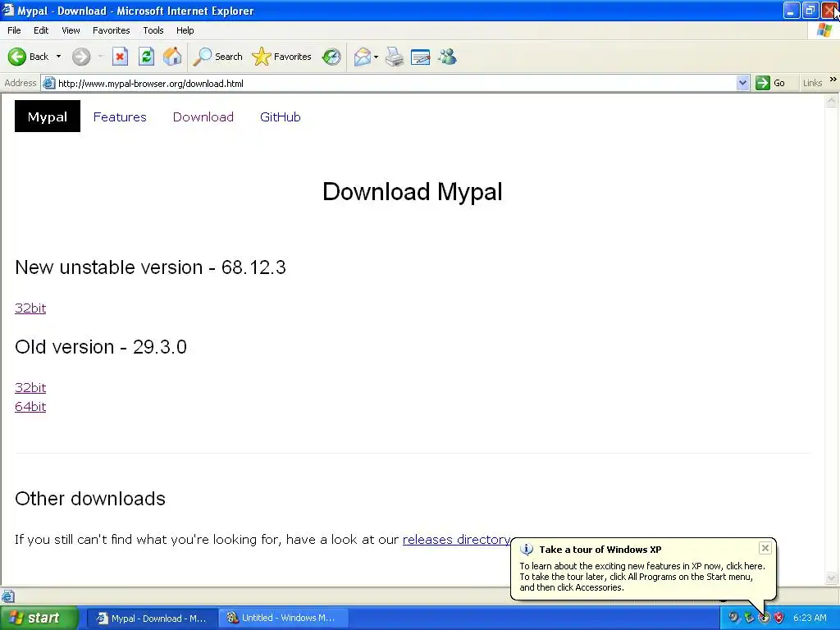The width and height of the screenshot is (840, 630).
Task: Open the releases directory link
Action: pyautogui.click(x=456, y=539)
